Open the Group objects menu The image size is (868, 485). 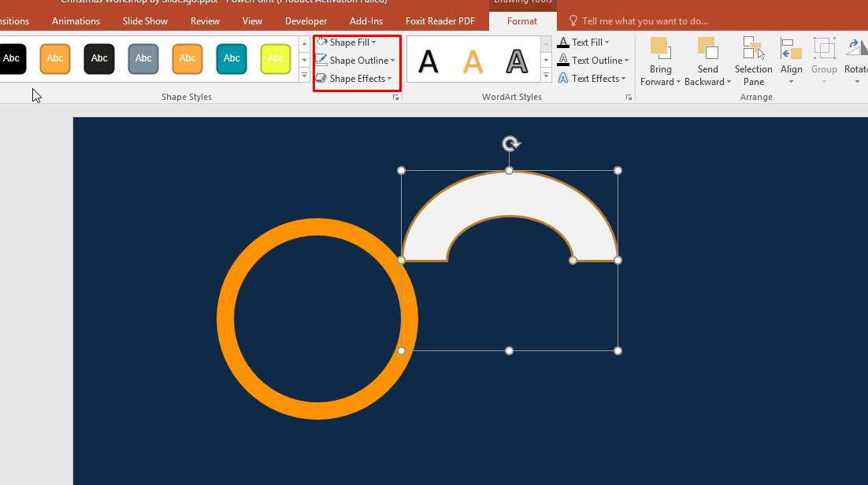[x=824, y=61]
